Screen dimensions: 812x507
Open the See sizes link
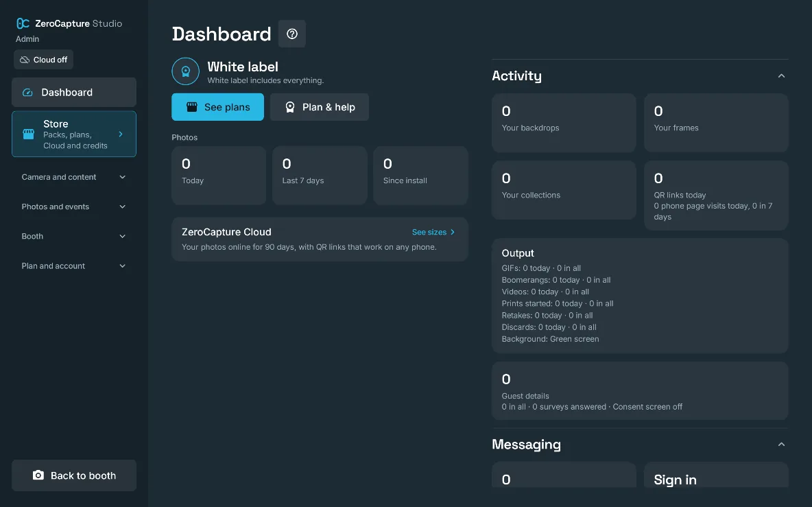tap(433, 232)
